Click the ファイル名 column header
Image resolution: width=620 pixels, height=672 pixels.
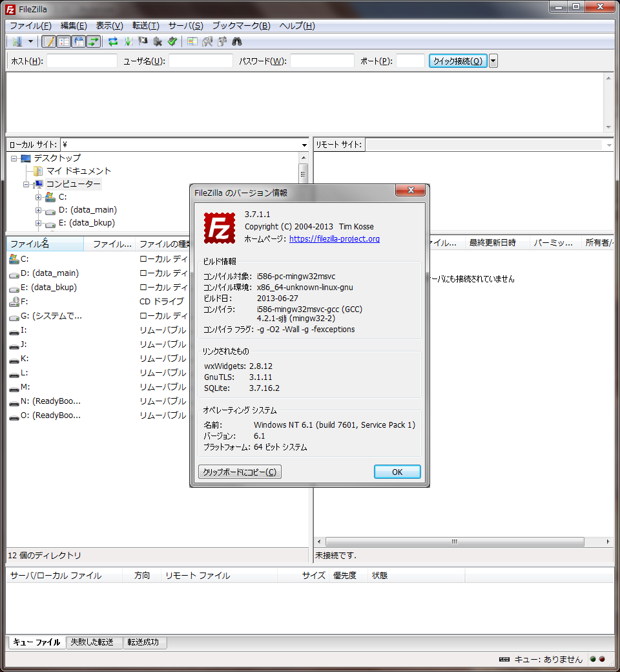tap(45, 244)
